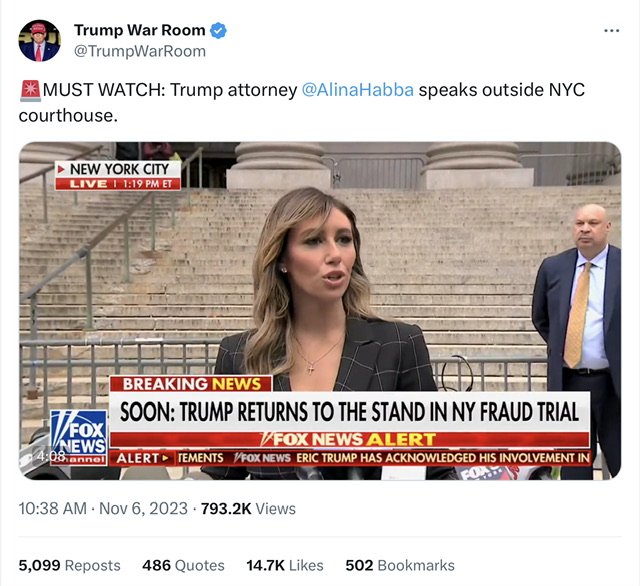This screenshot has height=586, width=640.
Task: Click the 502 Bookmarks count
Action: (x=400, y=566)
